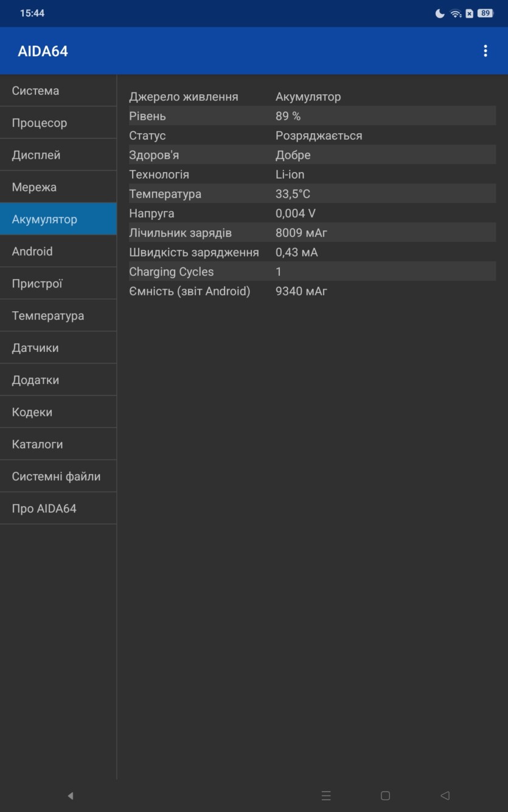Go to Системні файли section
Screen dimensions: 508x812
(58, 477)
